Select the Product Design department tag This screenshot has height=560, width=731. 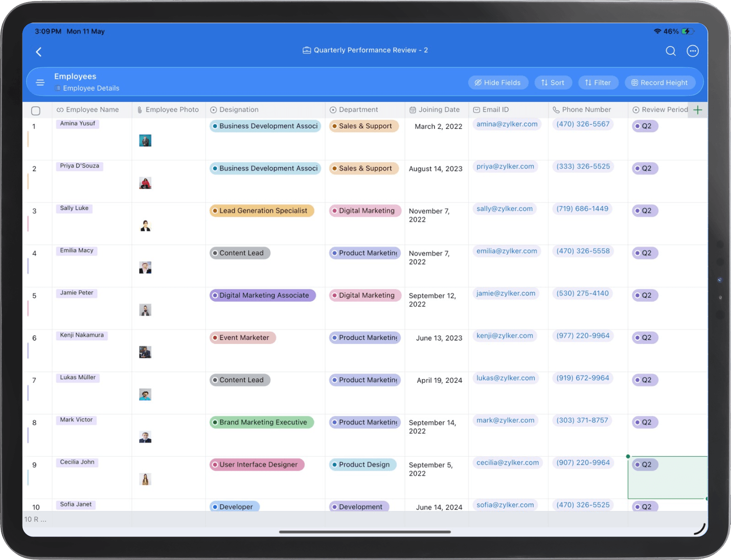(x=363, y=465)
